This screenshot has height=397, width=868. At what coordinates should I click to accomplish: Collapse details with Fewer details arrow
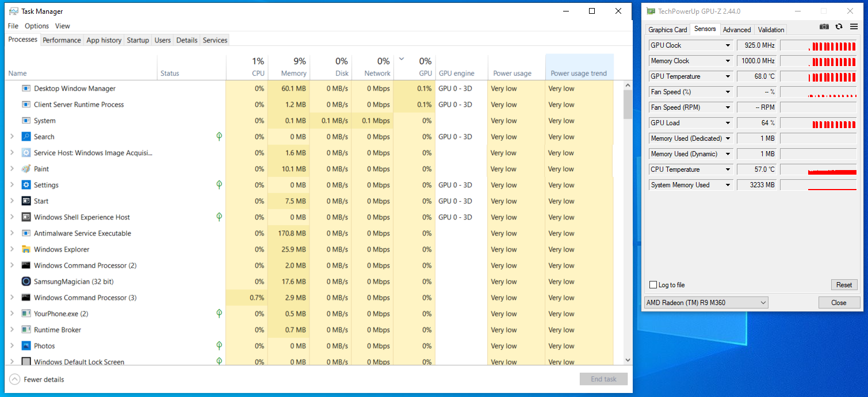point(14,379)
